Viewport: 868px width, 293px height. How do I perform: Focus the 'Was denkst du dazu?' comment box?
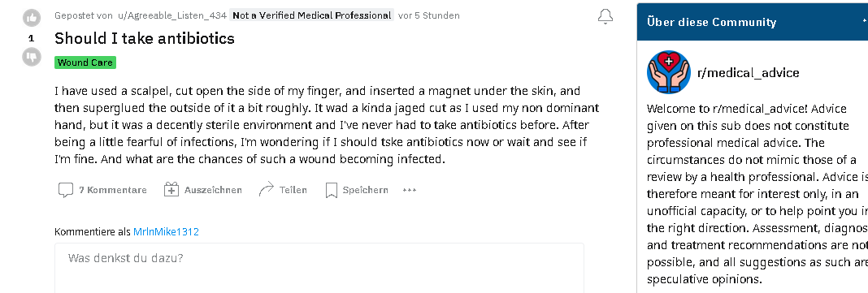point(319,268)
